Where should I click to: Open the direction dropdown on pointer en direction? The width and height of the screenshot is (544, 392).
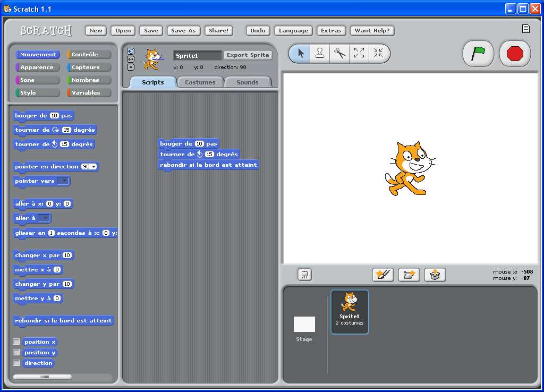(x=95, y=166)
